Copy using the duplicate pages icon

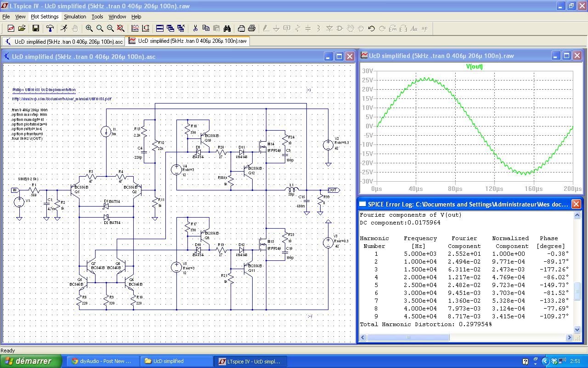[206, 29]
